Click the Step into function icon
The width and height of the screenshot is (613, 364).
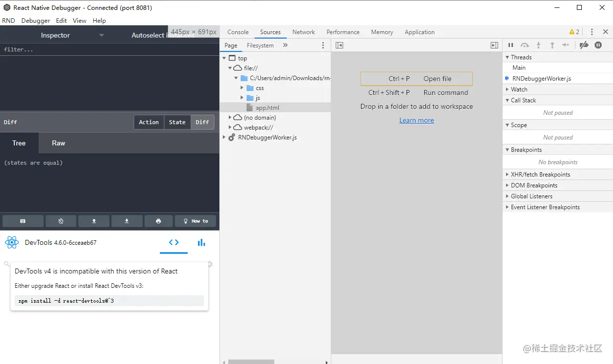539,45
